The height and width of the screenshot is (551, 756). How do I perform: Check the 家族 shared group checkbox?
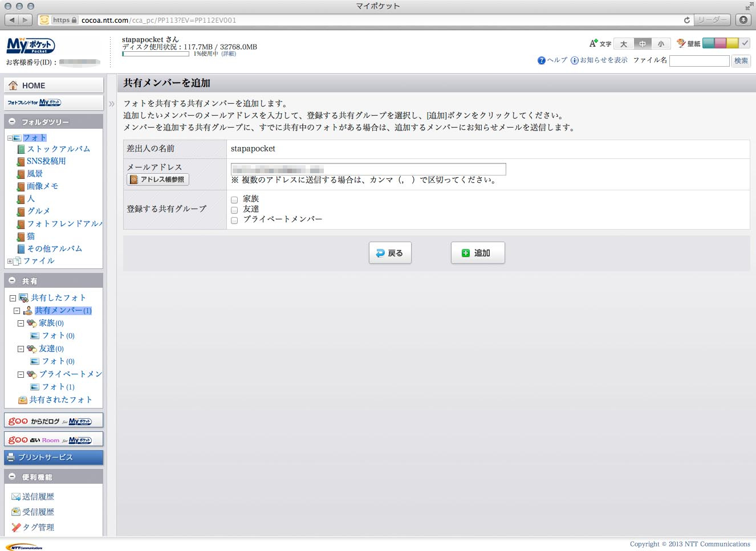234,199
